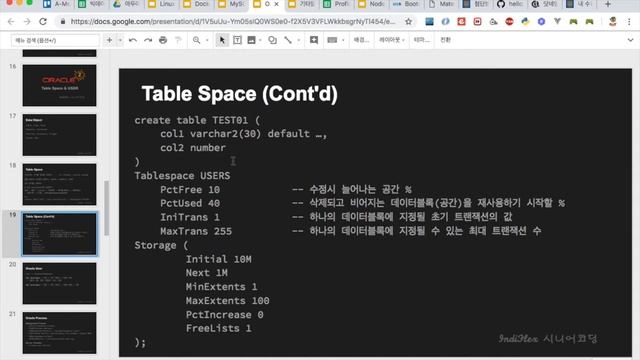Open the Chrome three-dot menu
The height and width of the screenshot is (360, 640).
click(x=629, y=22)
